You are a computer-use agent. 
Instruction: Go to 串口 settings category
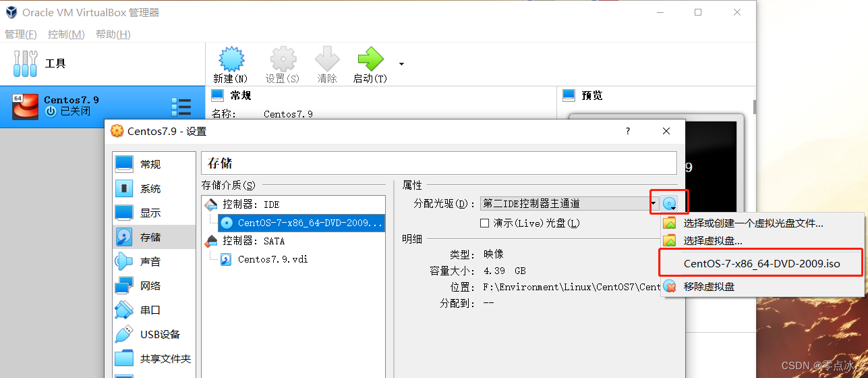pos(154,310)
